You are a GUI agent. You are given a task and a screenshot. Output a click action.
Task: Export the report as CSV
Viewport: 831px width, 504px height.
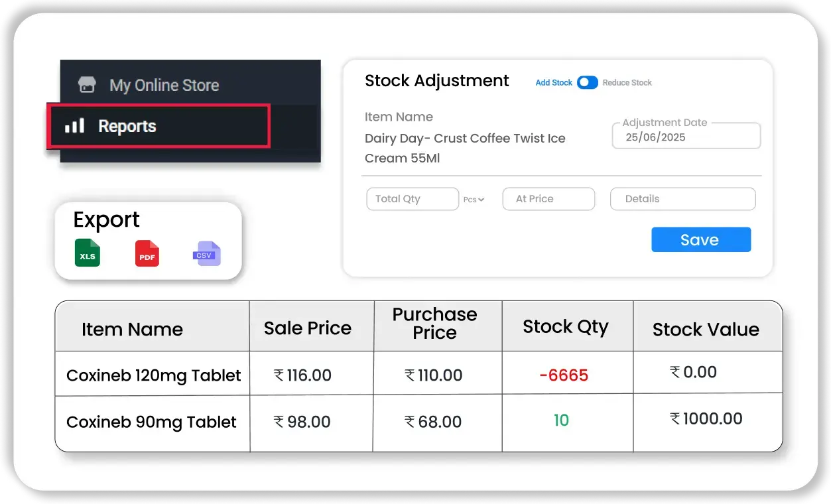(x=206, y=253)
